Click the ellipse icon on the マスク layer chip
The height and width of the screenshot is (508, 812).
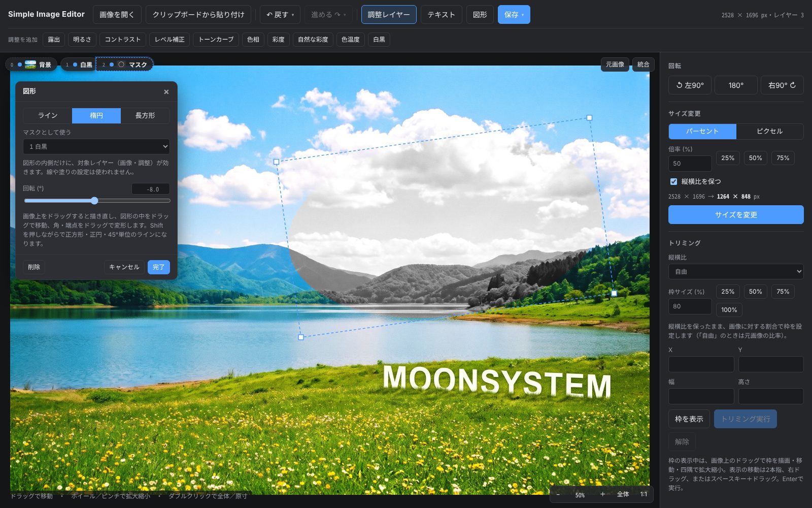pos(121,65)
